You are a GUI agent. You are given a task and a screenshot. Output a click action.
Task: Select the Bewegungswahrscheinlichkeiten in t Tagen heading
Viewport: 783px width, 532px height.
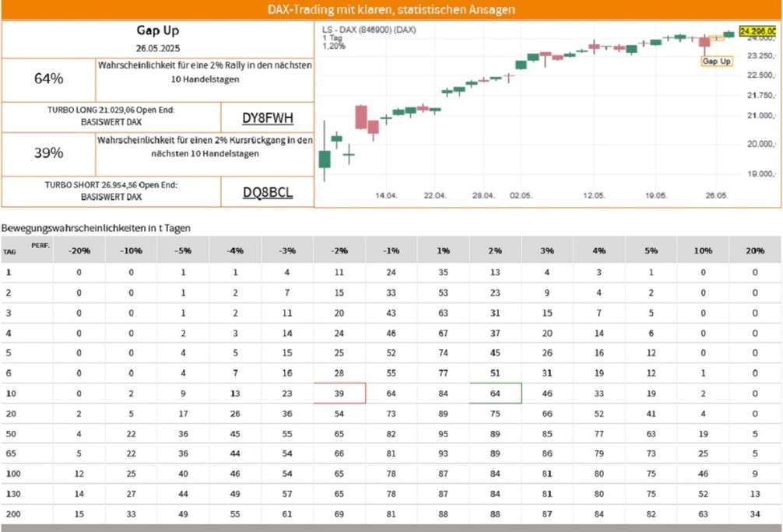coord(96,228)
